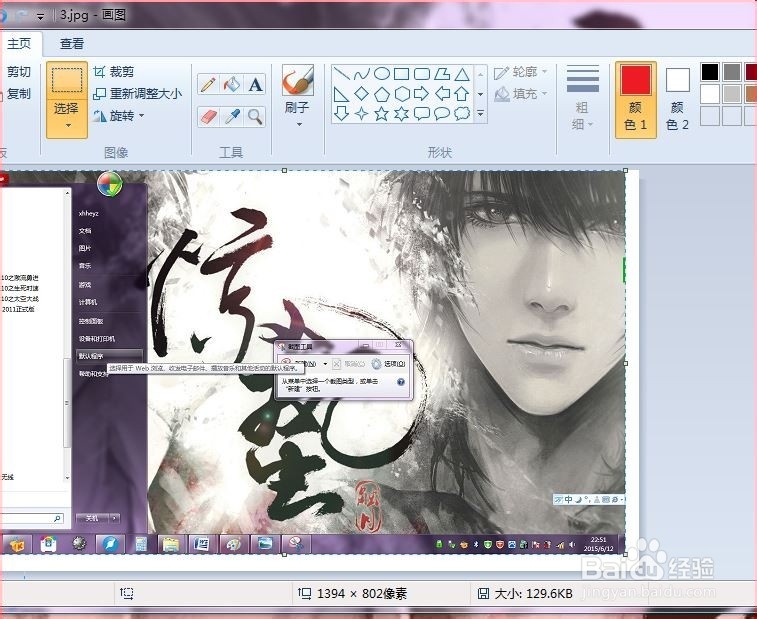
Task: Choose the dark red palette swatch
Action: pos(751,71)
